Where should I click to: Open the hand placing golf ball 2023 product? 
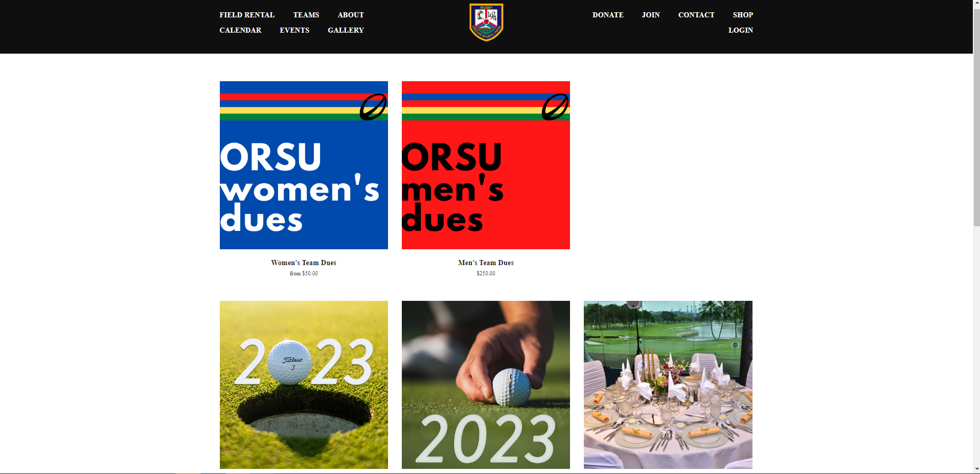(486, 385)
